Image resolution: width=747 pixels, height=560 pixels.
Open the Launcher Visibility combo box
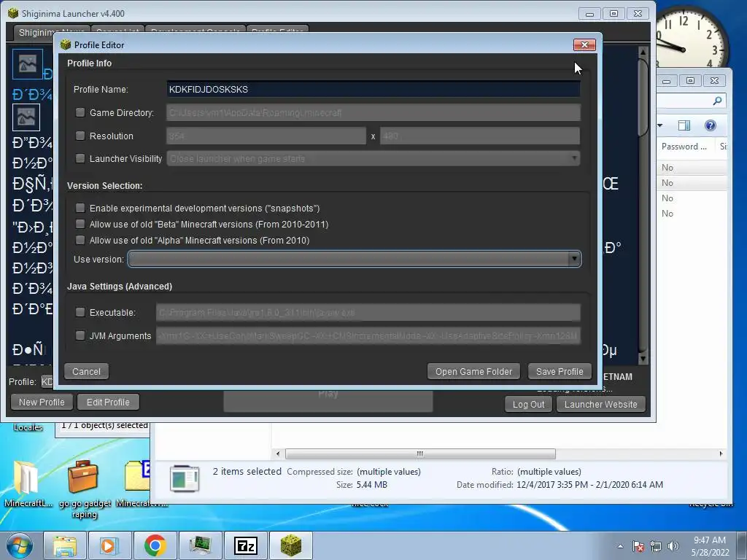(373, 158)
